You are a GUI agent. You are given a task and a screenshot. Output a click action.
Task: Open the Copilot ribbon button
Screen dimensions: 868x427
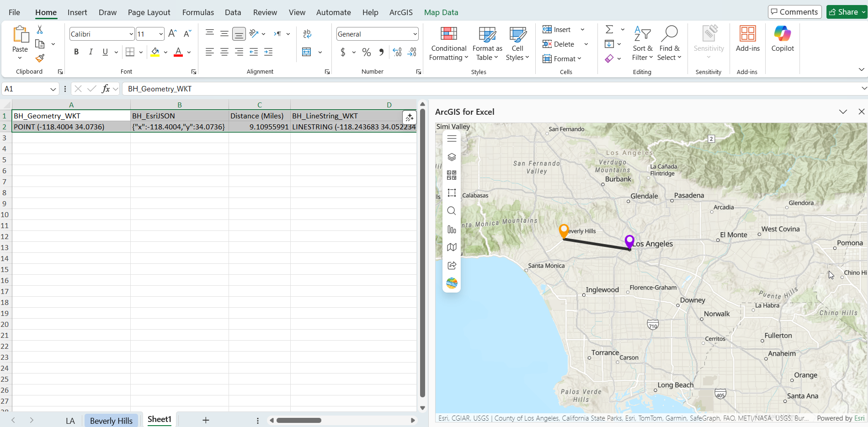coord(783,38)
